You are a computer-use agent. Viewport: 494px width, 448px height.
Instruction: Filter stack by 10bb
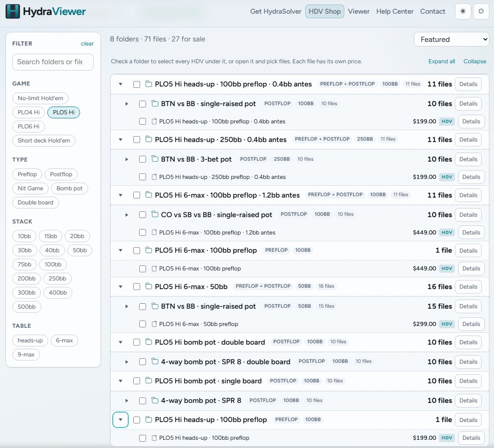click(24, 236)
